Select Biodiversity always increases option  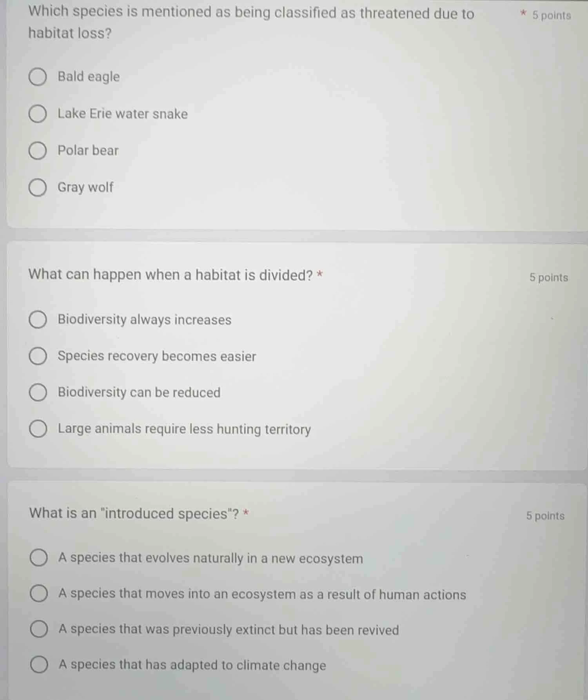point(38,320)
